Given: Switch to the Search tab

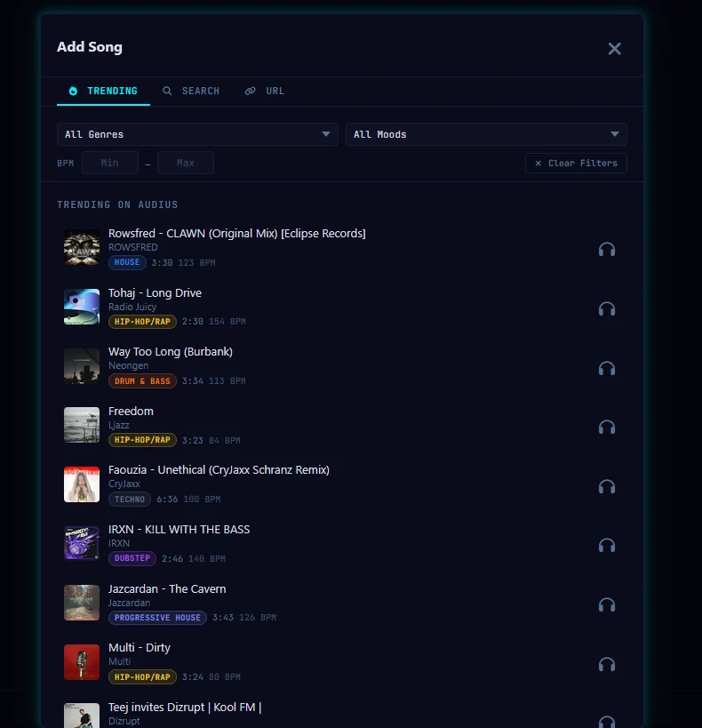Looking at the screenshot, I should pyautogui.click(x=191, y=91).
